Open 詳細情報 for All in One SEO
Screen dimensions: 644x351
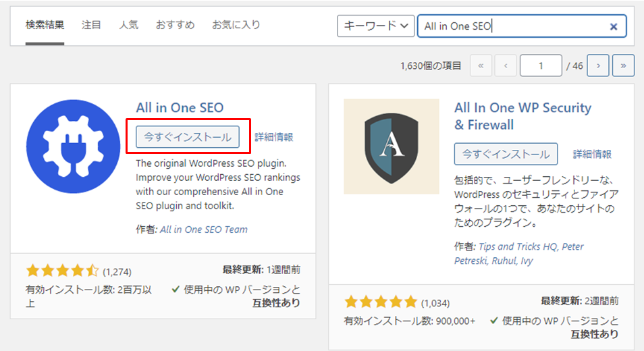pos(274,137)
